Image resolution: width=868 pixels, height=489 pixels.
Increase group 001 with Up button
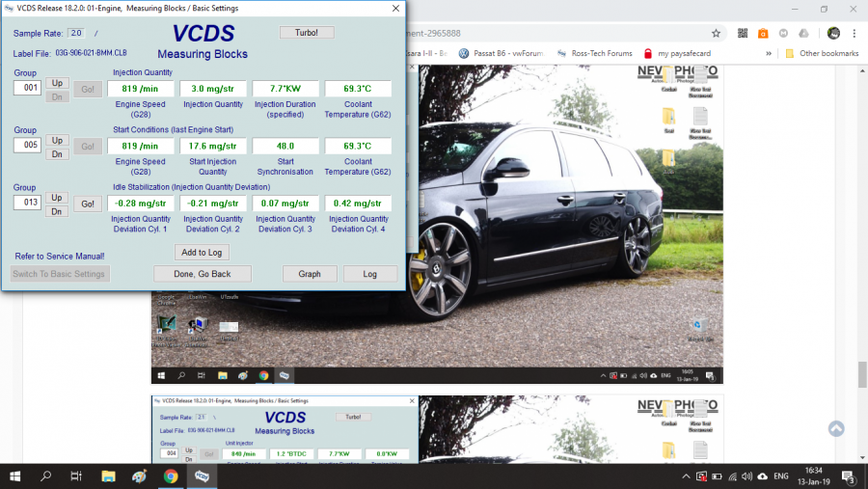58,83
